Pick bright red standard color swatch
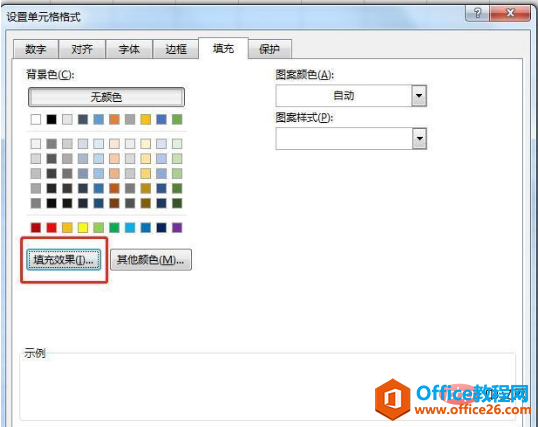The image size is (538, 427). pos(51,228)
